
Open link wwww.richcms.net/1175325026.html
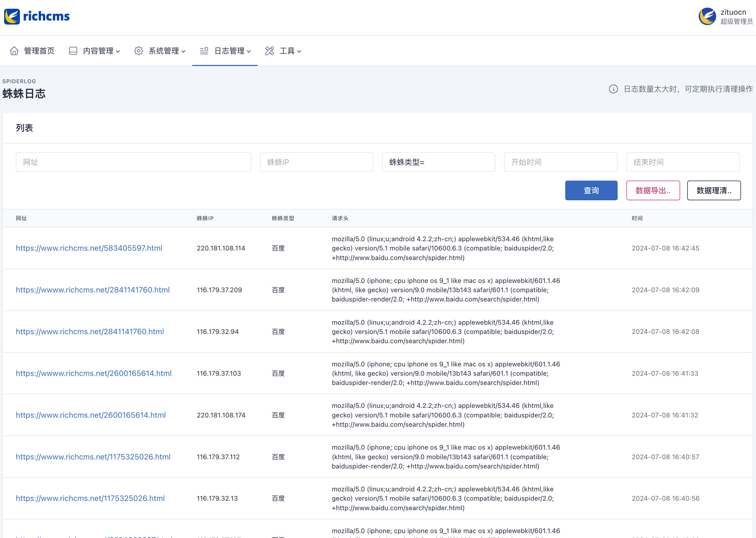coord(93,457)
